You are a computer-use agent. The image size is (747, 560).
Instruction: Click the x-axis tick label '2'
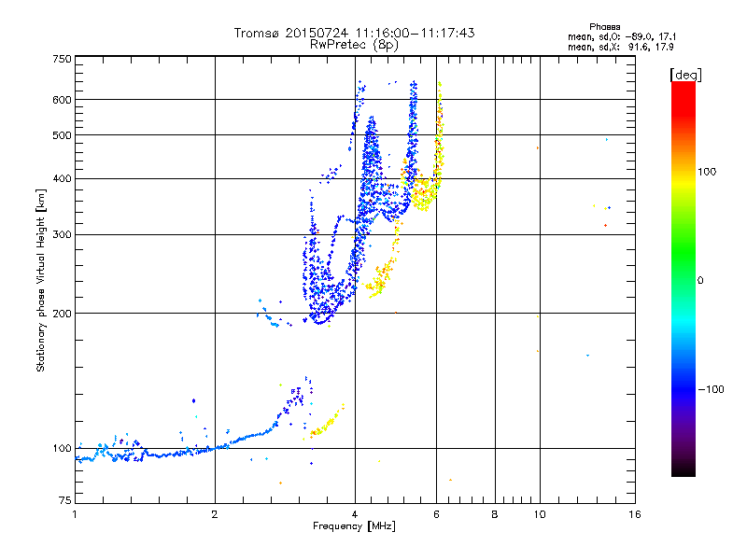215,514
